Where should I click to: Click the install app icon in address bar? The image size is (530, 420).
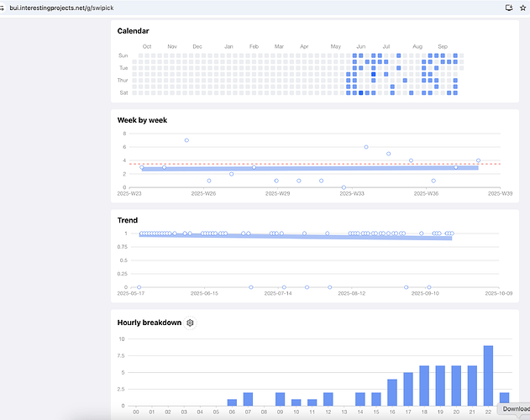tap(509, 8)
